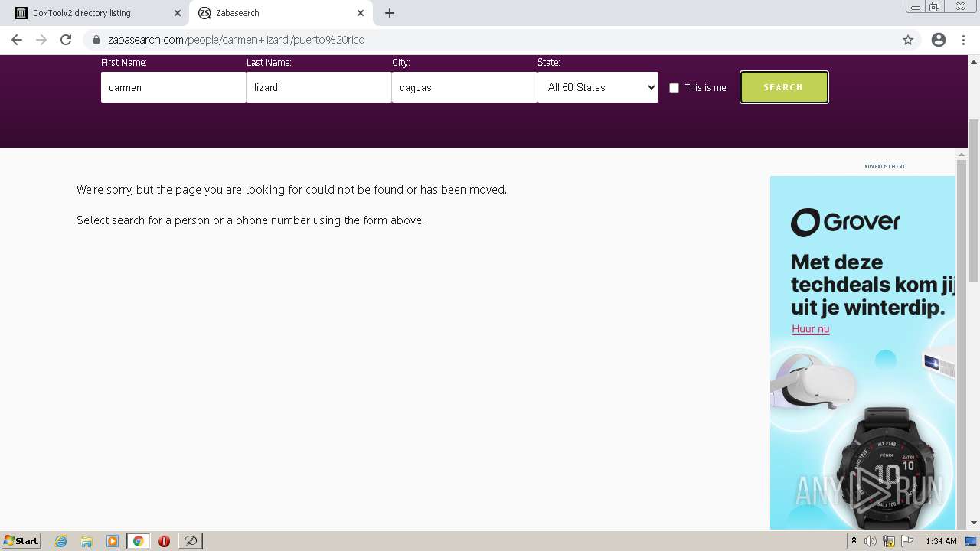This screenshot has height=551, width=980.
Task: Close the DoxToolV2 directory listing tab
Action: [178, 13]
